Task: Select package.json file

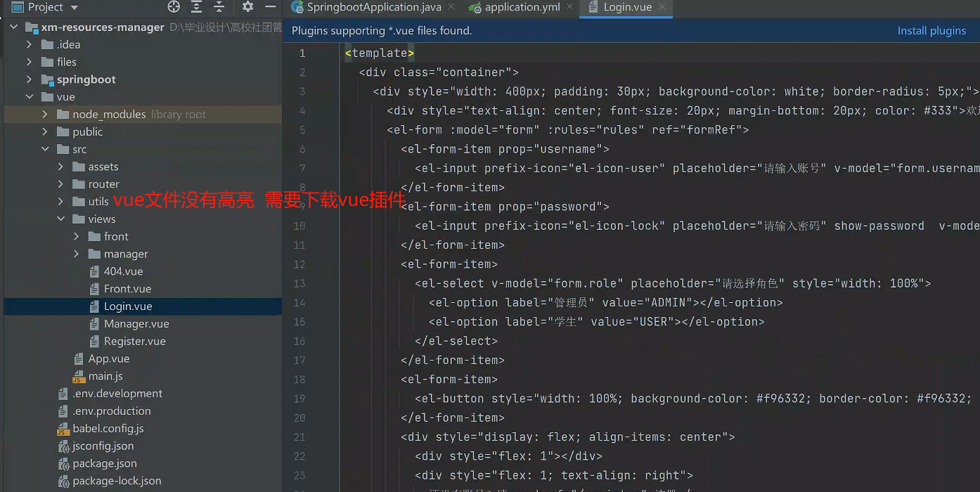Action: click(x=105, y=464)
